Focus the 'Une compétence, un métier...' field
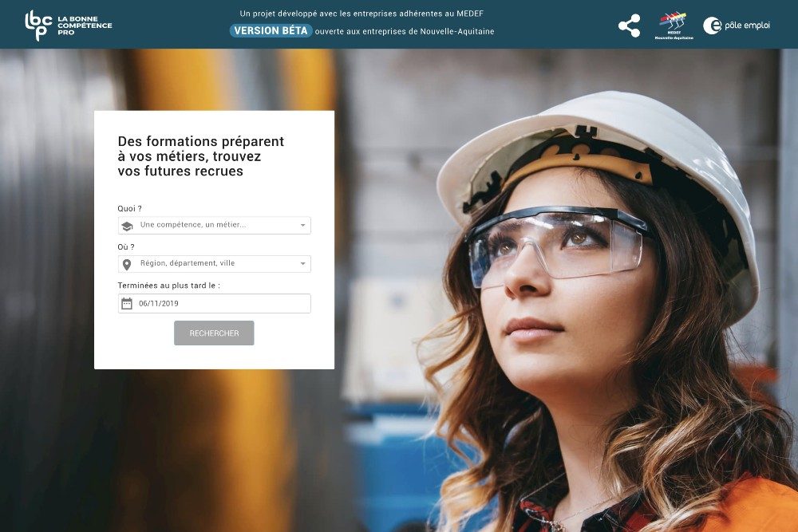This screenshot has width=798, height=532. 214,225
